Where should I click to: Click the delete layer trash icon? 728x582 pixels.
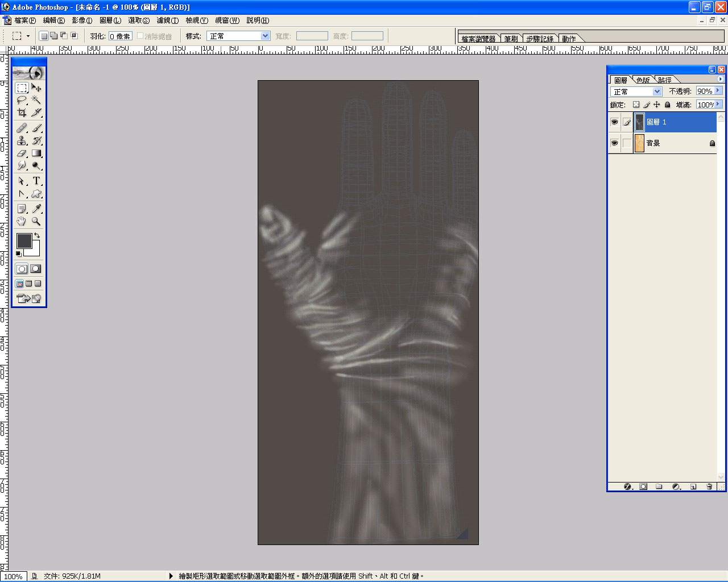(709, 487)
